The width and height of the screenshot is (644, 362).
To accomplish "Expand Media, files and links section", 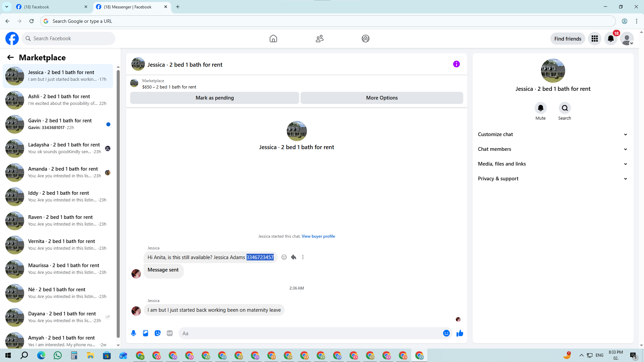I will [552, 164].
